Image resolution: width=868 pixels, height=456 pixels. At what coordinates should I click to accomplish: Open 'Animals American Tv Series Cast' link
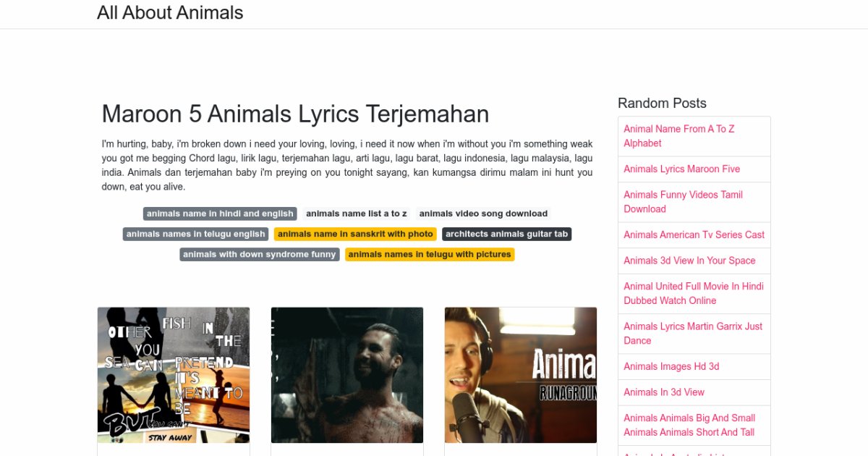click(x=694, y=235)
